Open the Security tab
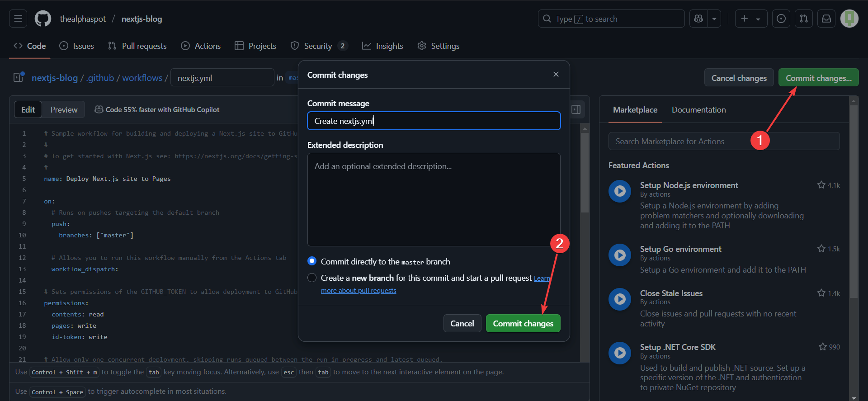The height and width of the screenshot is (401, 868). (319, 46)
